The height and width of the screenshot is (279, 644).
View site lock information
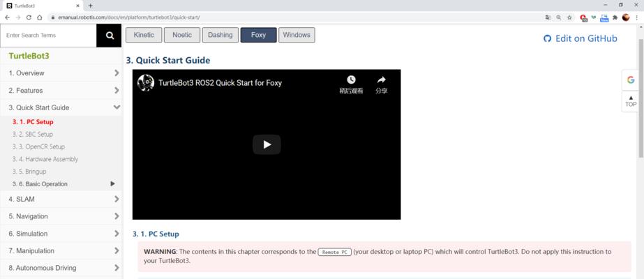tap(52, 17)
